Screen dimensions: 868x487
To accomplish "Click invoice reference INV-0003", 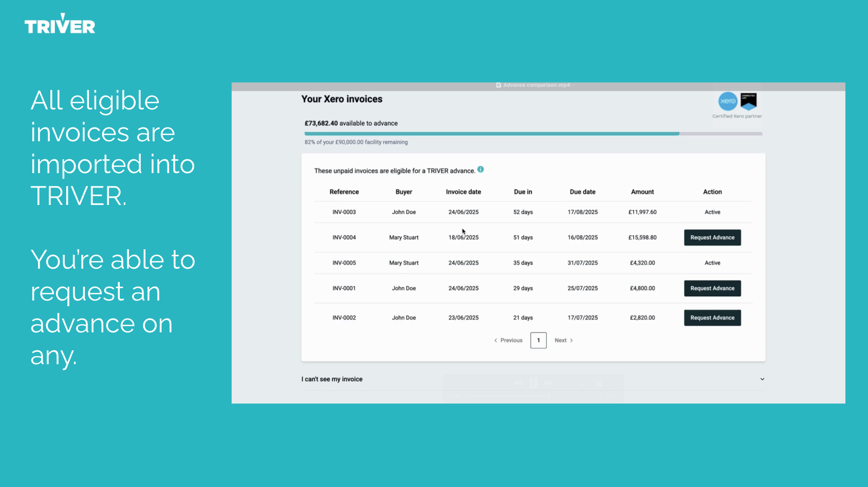I will [344, 212].
